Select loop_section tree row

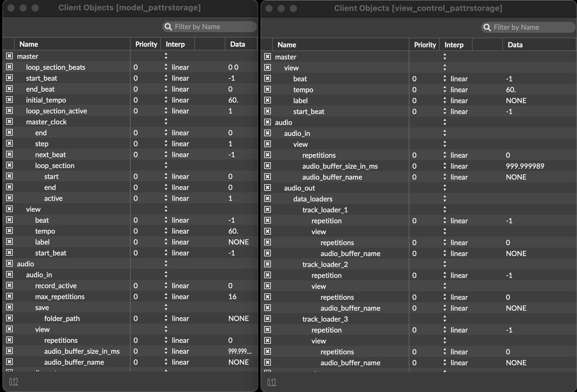(130, 165)
